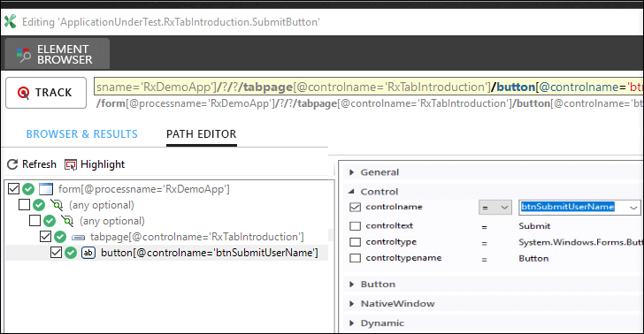Uncheck the controlname attribute checkbox
The image size is (644, 334).
[x=356, y=208]
